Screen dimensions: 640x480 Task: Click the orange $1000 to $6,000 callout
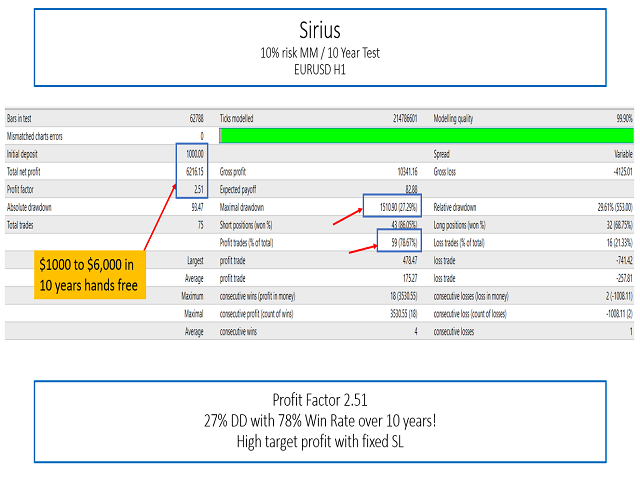click(x=91, y=274)
